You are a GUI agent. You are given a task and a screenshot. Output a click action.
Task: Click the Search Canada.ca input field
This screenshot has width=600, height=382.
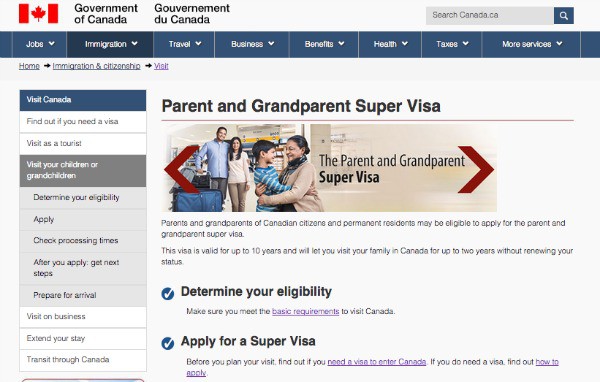tap(489, 16)
